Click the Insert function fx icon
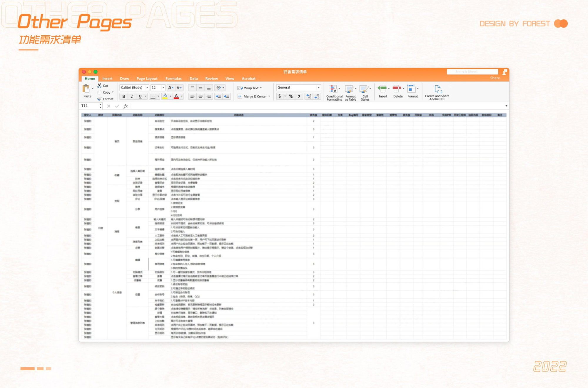Image resolution: width=588 pixels, height=388 pixels. [x=126, y=106]
